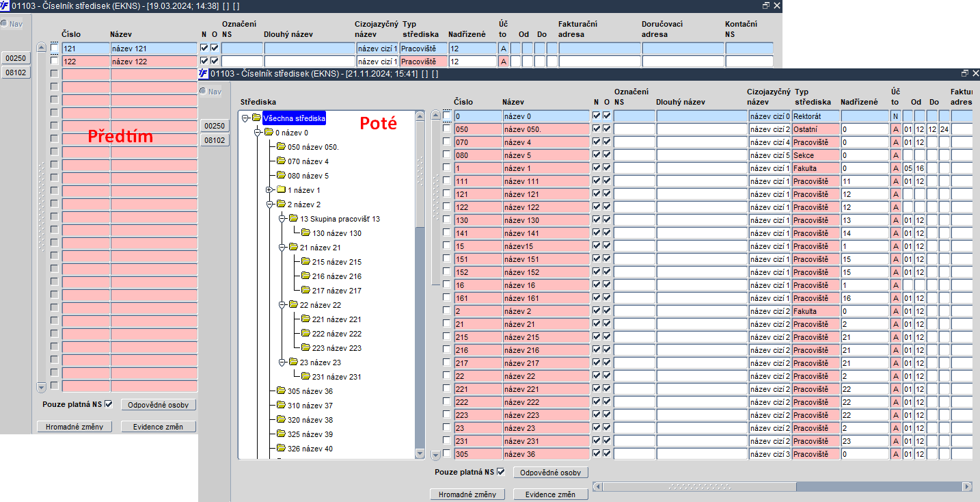Screen dimensions: 980x502
Task: Click the folder icon beside 231 název 231
Action: (305, 377)
